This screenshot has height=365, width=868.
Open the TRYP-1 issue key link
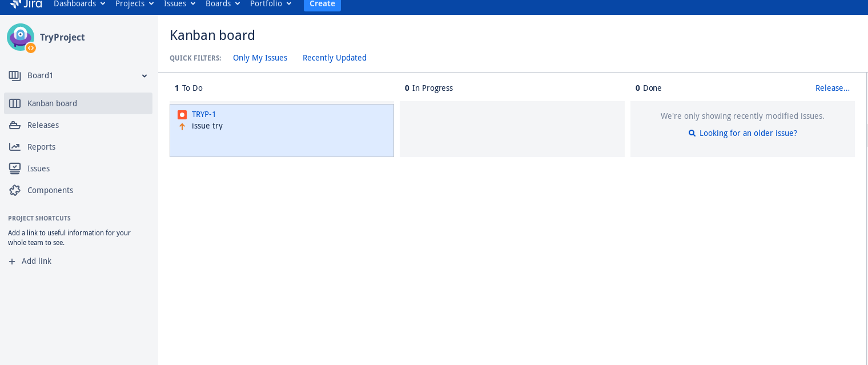[x=204, y=114]
